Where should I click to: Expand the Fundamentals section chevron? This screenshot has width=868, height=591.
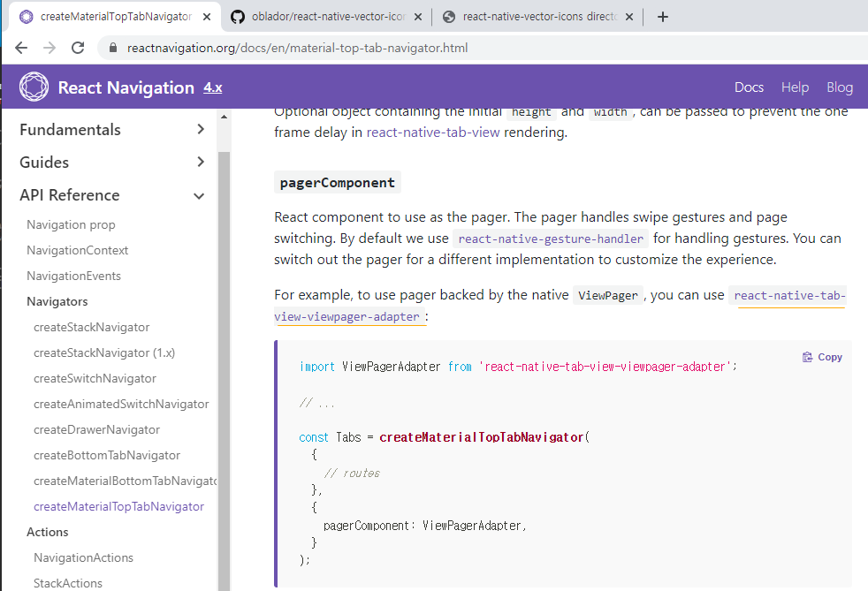pos(201,129)
